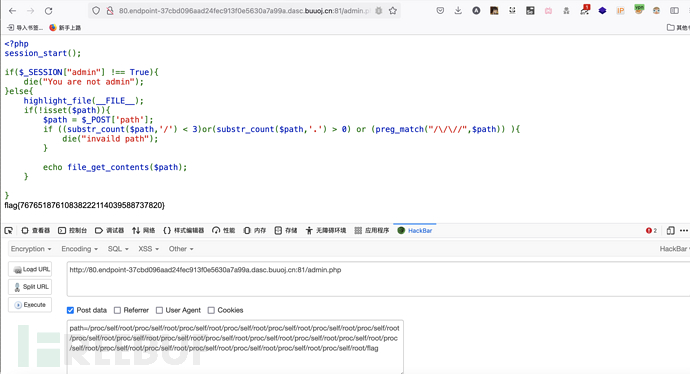Expand the SQL dropdown

tap(118, 249)
